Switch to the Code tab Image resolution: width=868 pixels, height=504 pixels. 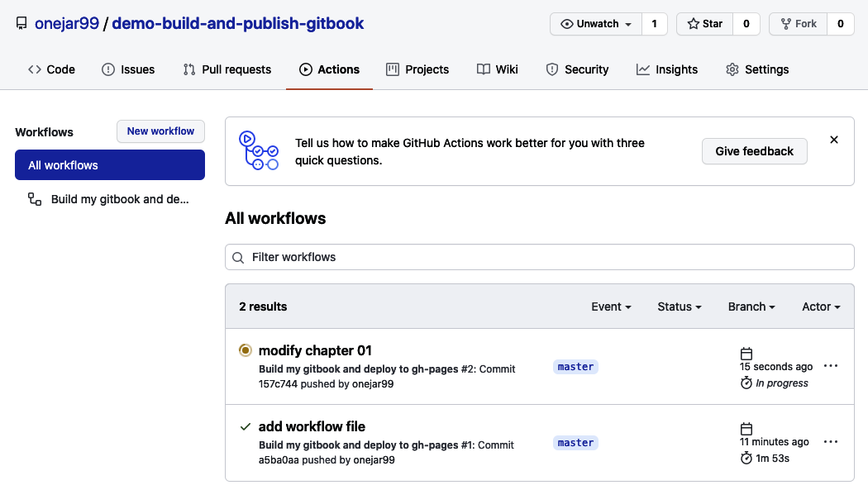pos(51,69)
